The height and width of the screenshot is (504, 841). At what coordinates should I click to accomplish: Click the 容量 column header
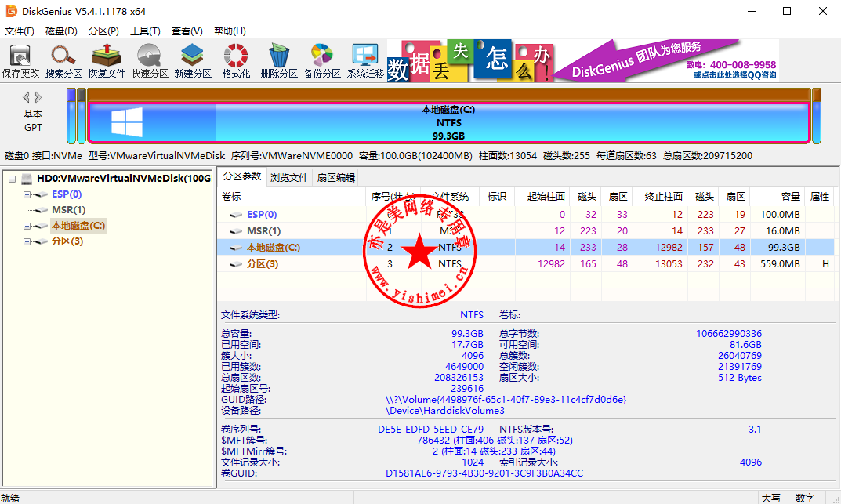click(777, 197)
